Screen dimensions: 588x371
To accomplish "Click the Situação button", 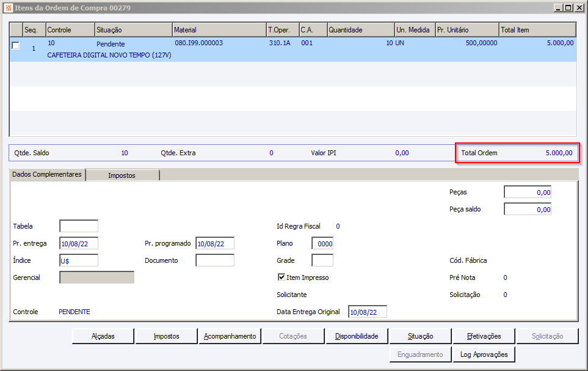I will pos(420,336).
